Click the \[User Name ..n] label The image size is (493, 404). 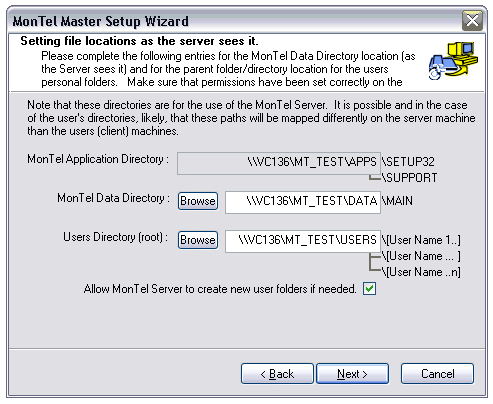coord(421,272)
